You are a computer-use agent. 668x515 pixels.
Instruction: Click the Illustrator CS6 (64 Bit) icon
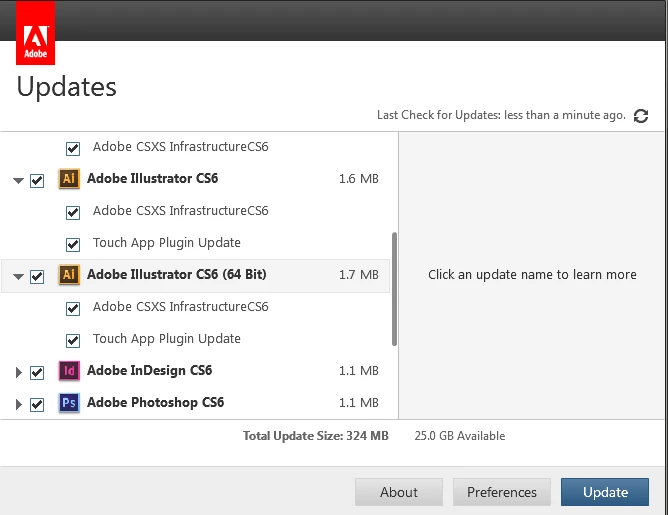[x=69, y=275]
